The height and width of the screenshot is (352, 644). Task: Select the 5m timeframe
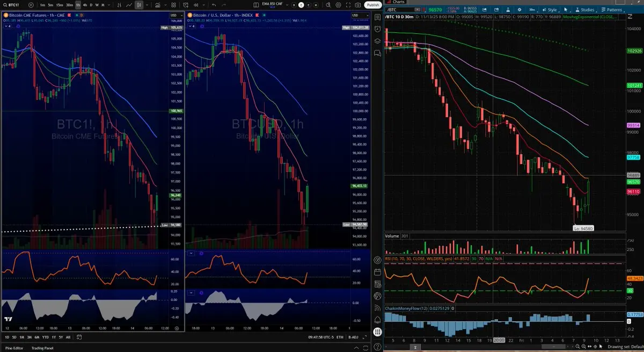click(50, 5)
